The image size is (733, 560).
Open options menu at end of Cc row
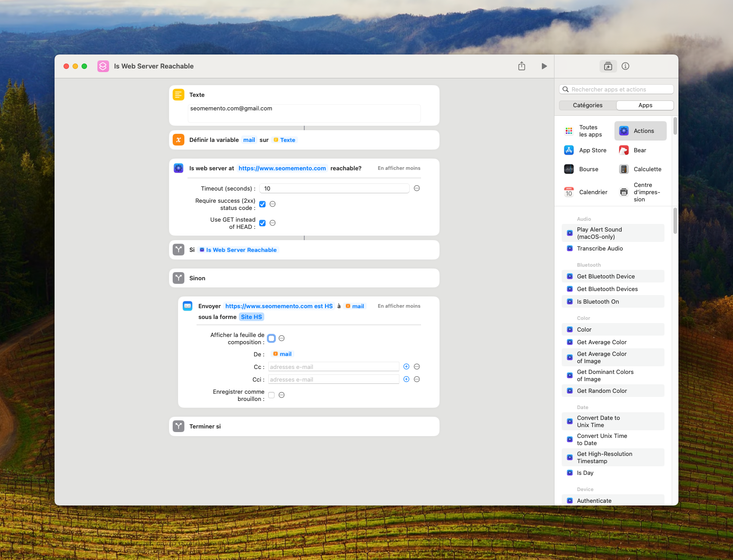(x=417, y=367)
